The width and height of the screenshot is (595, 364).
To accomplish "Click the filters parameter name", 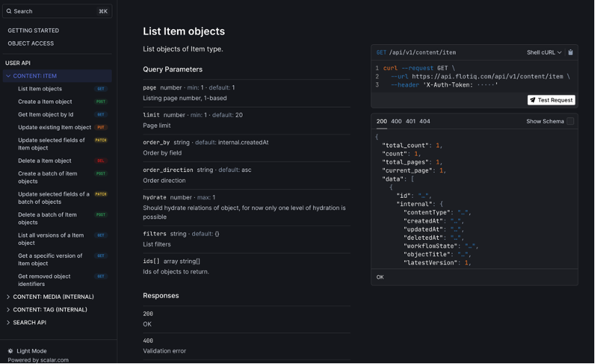I will (155, 234).
